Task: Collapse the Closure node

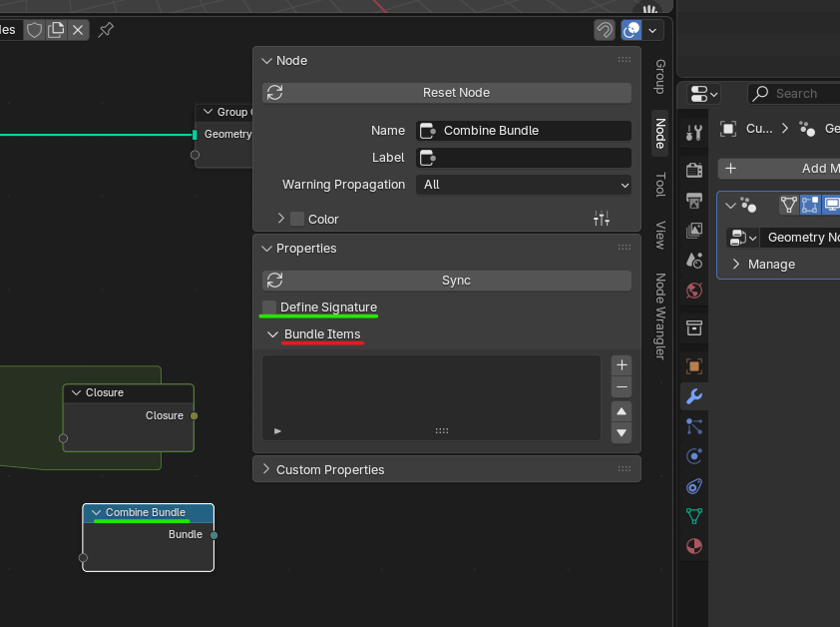Action: pos(76,393)
